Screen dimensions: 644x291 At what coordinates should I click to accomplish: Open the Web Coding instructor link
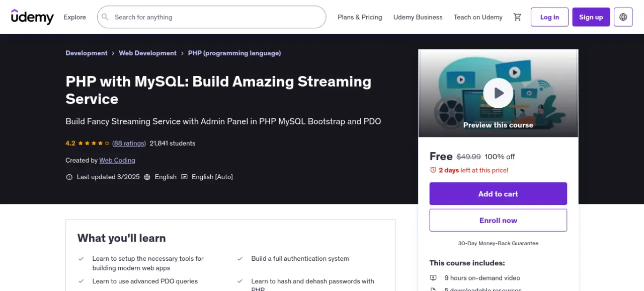[117, 161]
